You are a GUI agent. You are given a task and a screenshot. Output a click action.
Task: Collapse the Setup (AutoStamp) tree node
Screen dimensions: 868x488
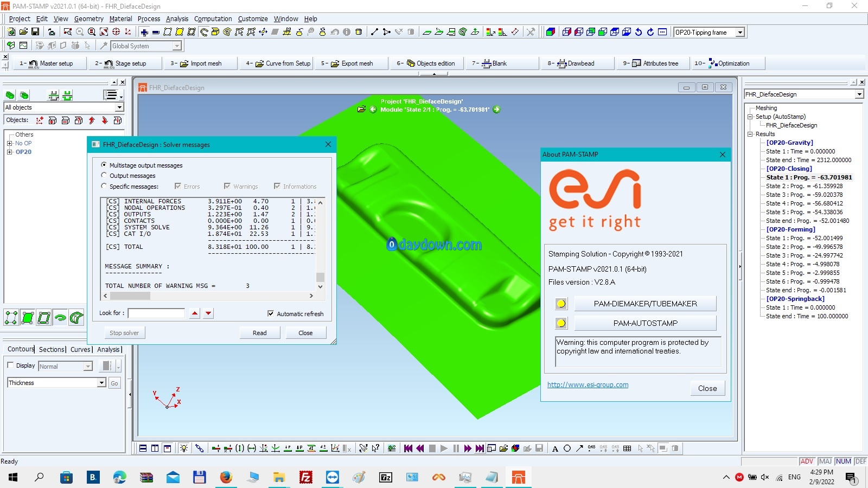pyautogui.click(x=750, y=117)
